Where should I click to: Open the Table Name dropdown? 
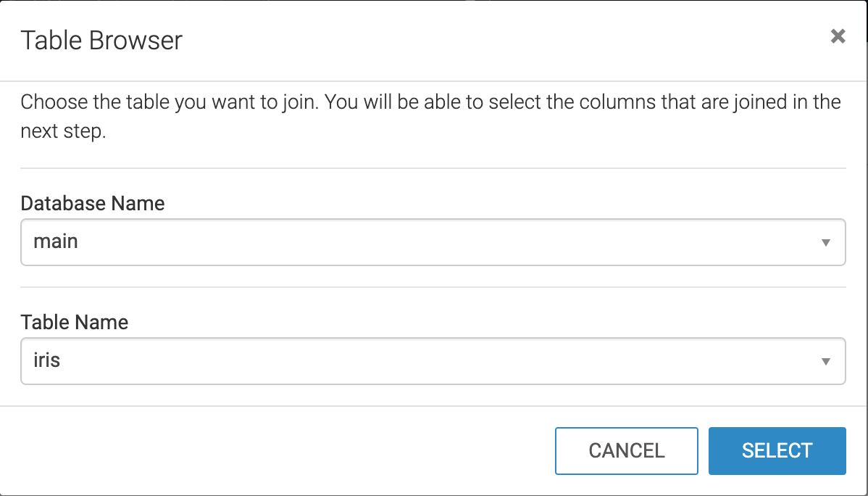click(433, 361)
